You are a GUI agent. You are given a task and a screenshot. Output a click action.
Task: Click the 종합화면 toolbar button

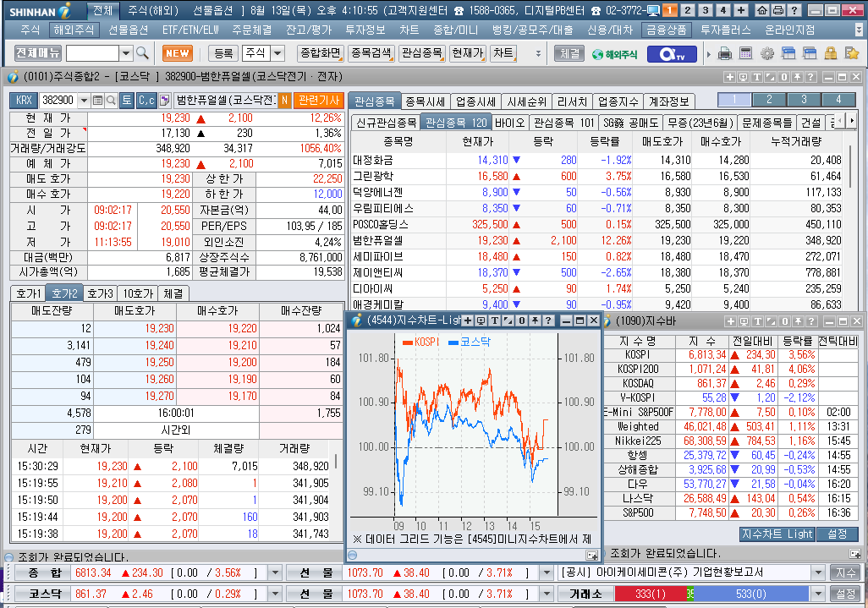tap(320, 53)
